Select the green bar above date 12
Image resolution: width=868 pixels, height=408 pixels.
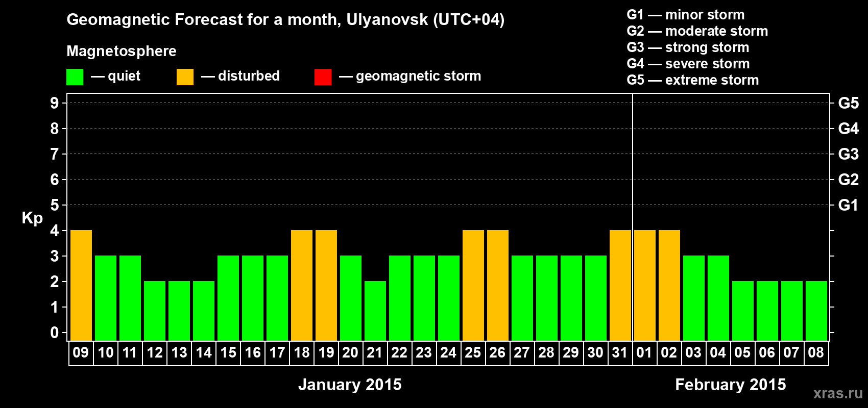point(155,311)
